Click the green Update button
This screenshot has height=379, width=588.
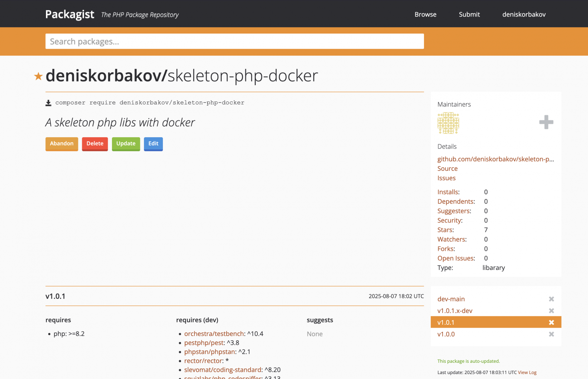tap(126, 144)
